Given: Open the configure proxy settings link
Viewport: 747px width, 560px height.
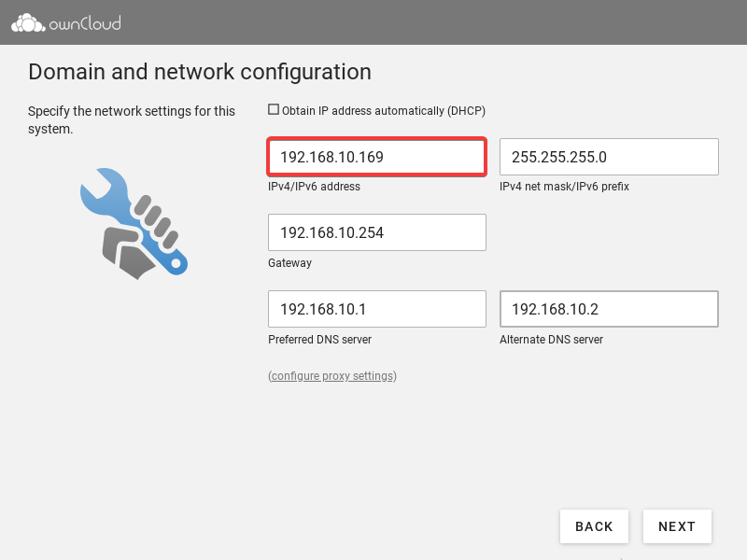Looking at the screenshot, I should (x=332, y=376).
